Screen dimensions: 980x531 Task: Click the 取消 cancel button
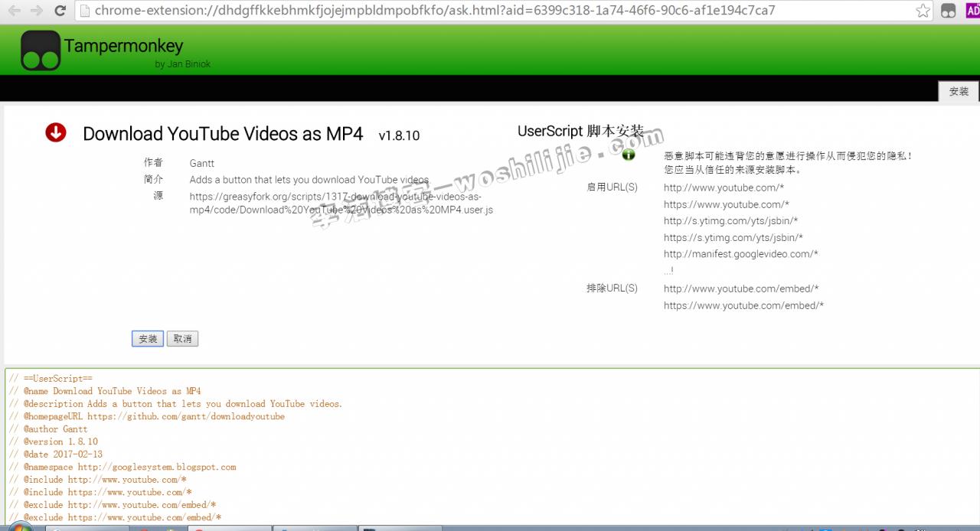(182, 339)
